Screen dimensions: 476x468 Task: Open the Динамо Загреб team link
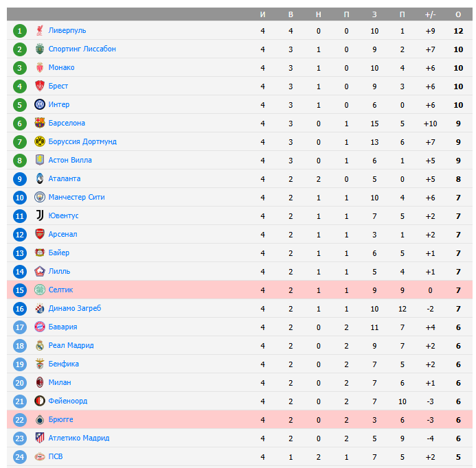(x=74, y=308)
